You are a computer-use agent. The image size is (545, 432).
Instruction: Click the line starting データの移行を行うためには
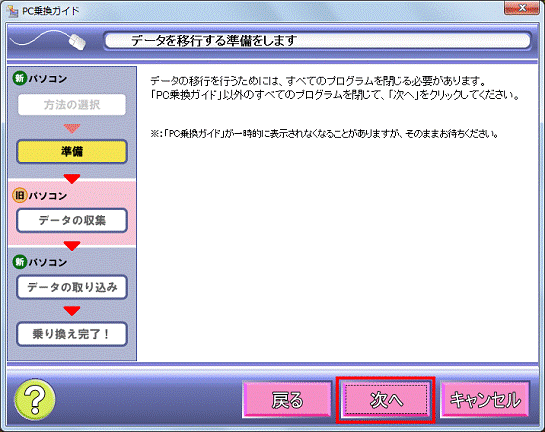click(x=318, y=81)
